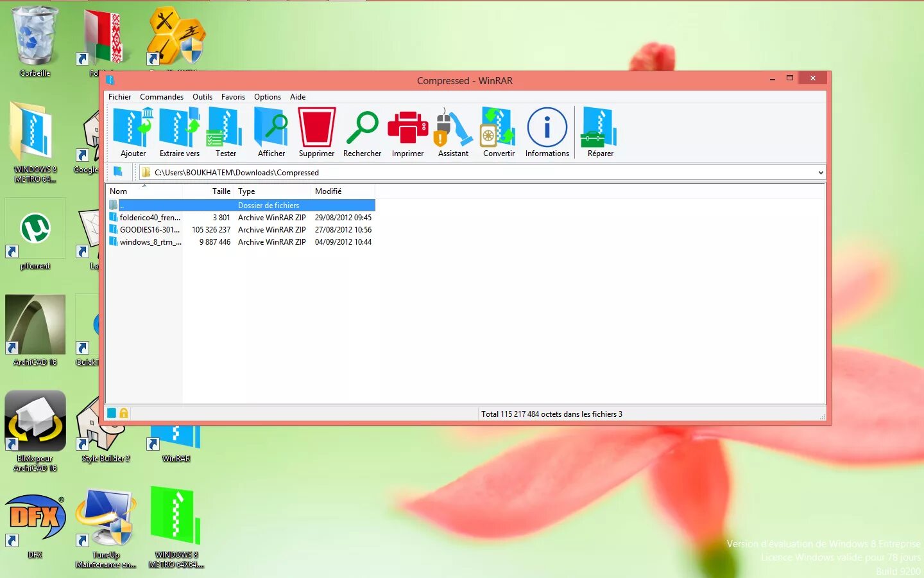Select the WinRAR desktop shortcut label
924x578 pixels.
coord(176,458)
